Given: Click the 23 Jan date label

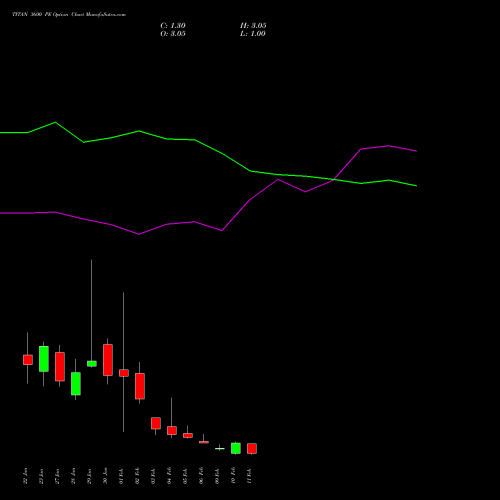Looking at the screenshot, I should click(42, 476).
